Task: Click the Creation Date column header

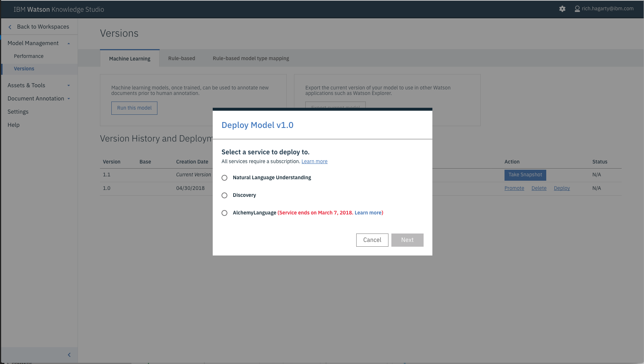Action: 192,162
